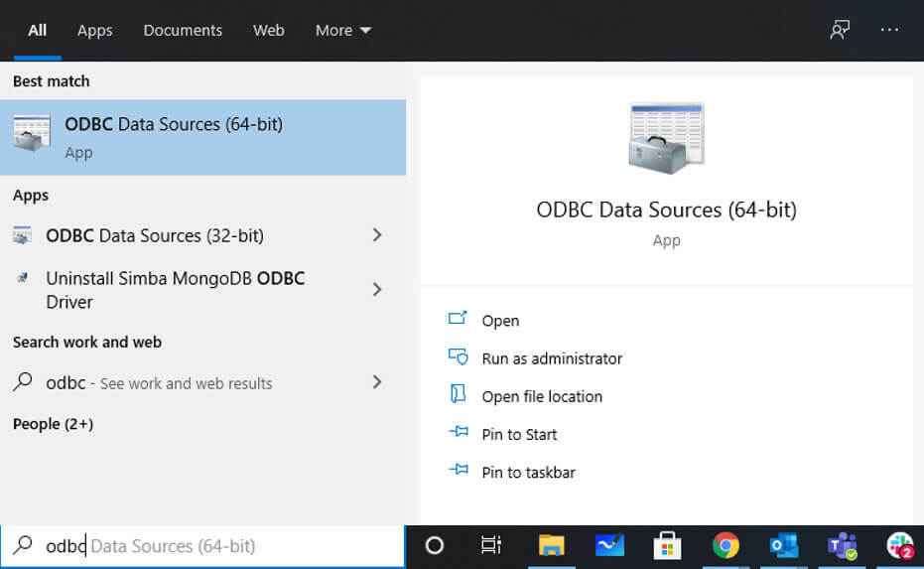Click the ODBC 64-bit toolbox icon in results
924x569 pixels.
tap(32, 133)
